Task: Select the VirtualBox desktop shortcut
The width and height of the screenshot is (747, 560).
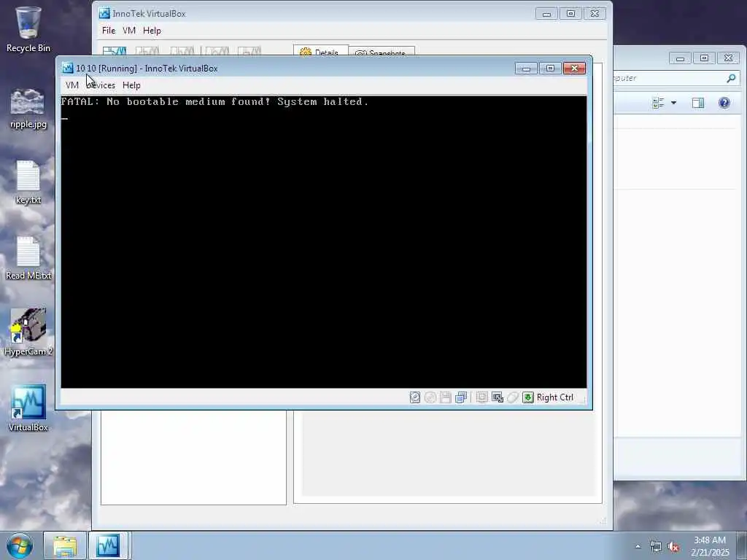Action: pyautogui.click(x=28, y=408)
